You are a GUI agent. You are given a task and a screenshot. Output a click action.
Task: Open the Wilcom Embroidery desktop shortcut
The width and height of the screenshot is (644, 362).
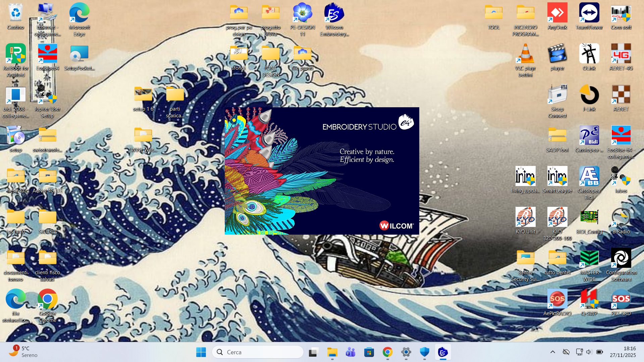tap(334, 14)
